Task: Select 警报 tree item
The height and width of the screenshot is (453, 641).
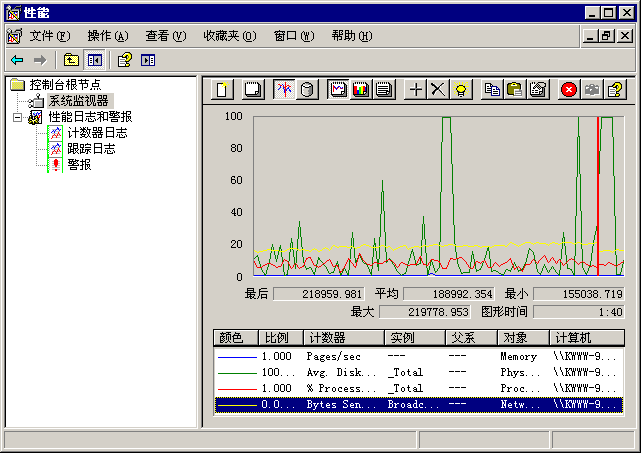Action: (x=79, y=165)
